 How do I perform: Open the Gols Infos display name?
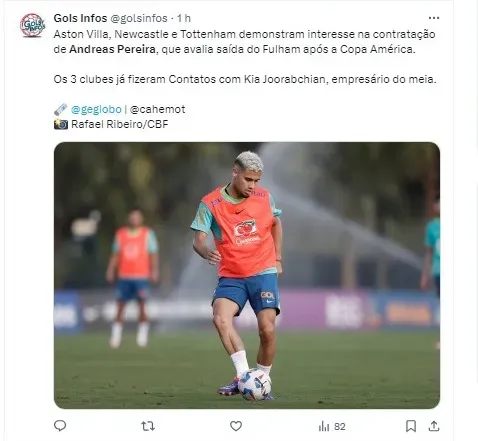(80, 18)
